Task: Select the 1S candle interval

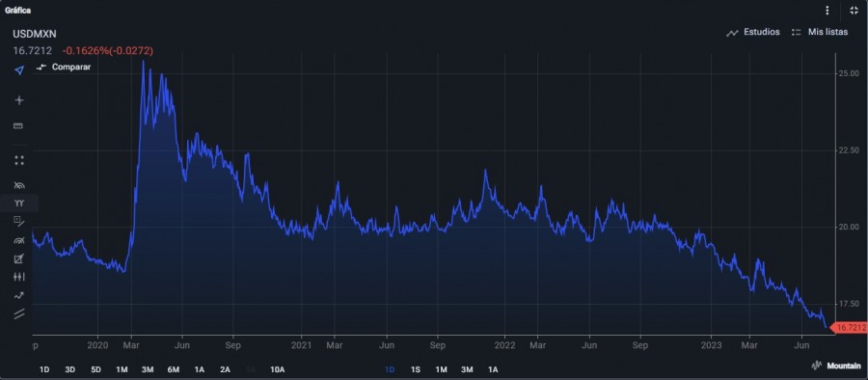Action: click(x=415, y=369)
